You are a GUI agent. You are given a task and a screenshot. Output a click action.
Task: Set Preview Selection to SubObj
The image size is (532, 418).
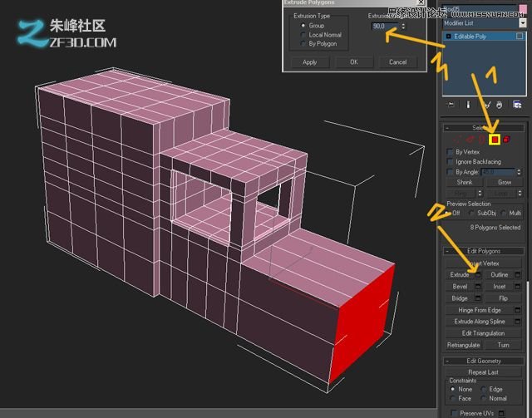(471, 213)
